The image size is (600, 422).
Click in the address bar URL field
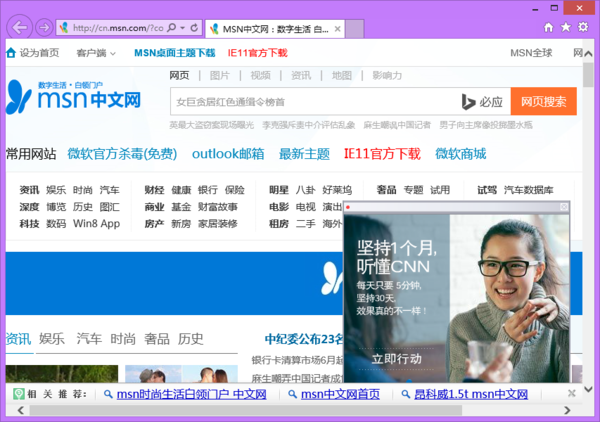tap(118, 28)
